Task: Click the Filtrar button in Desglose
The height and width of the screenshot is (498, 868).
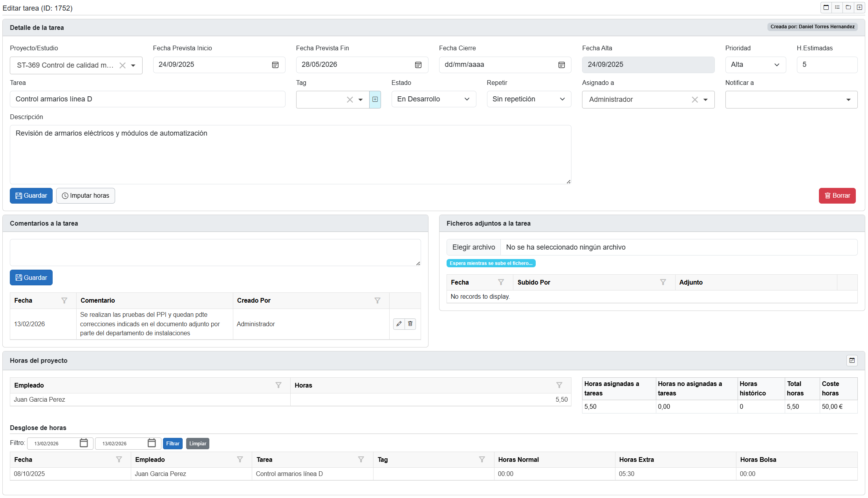Action: pyautogui.click(x=172, y=444)
